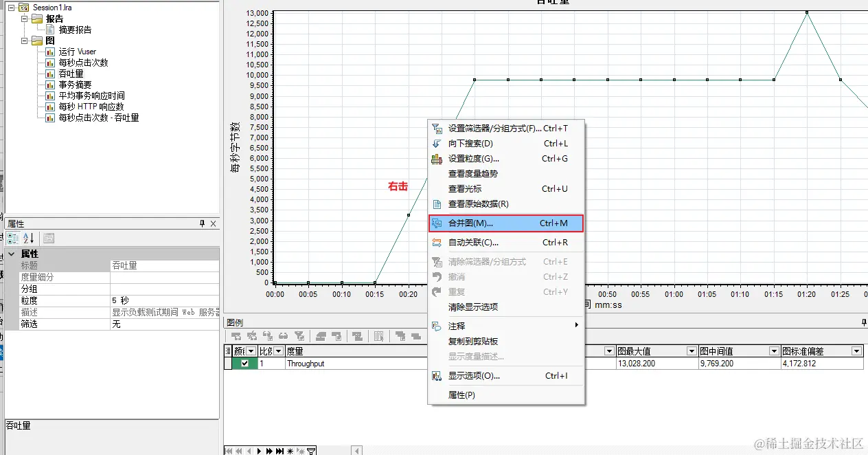Pin the 属性 panel

pos(202,224)
